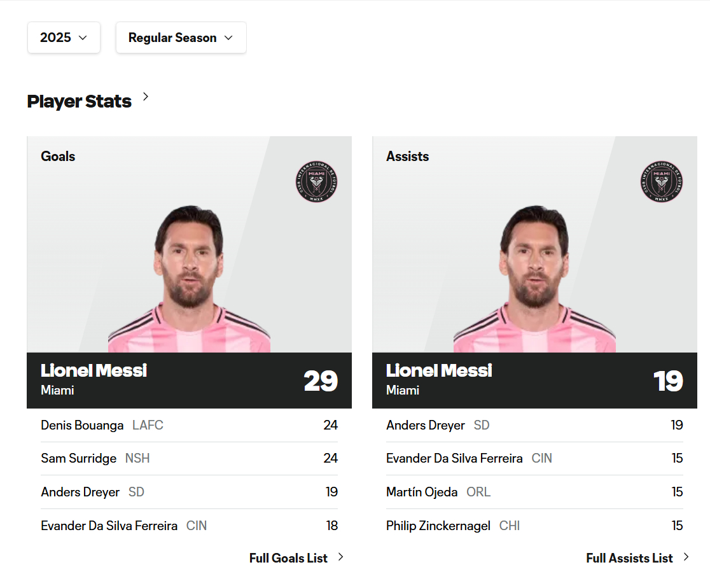Open Philip Zinckernagel in assists list

click(438, 526)
